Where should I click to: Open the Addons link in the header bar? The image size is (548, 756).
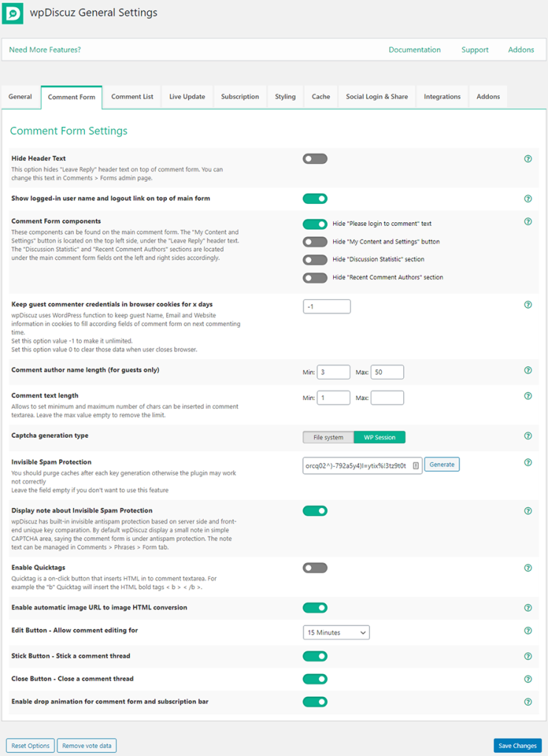(x=521, y=49)
